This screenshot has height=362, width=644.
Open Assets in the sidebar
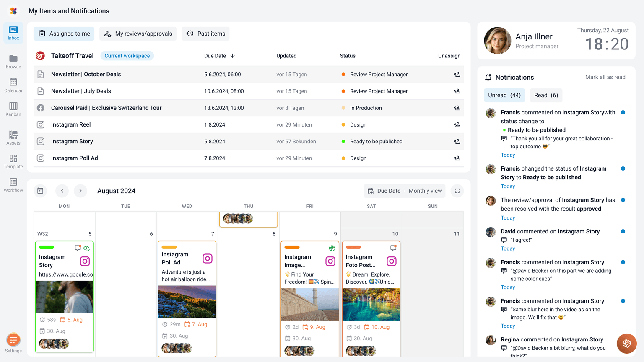13,138
